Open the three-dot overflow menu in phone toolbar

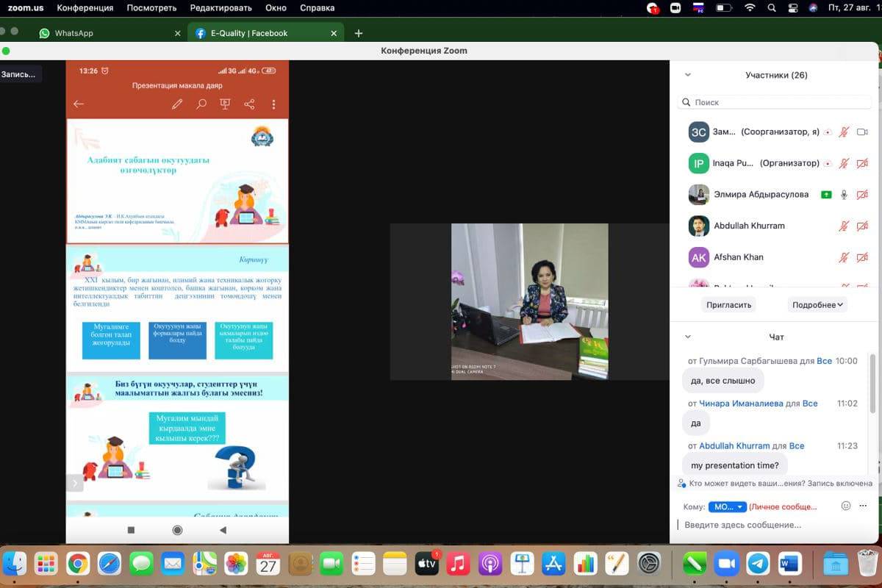tap(273, 104)
